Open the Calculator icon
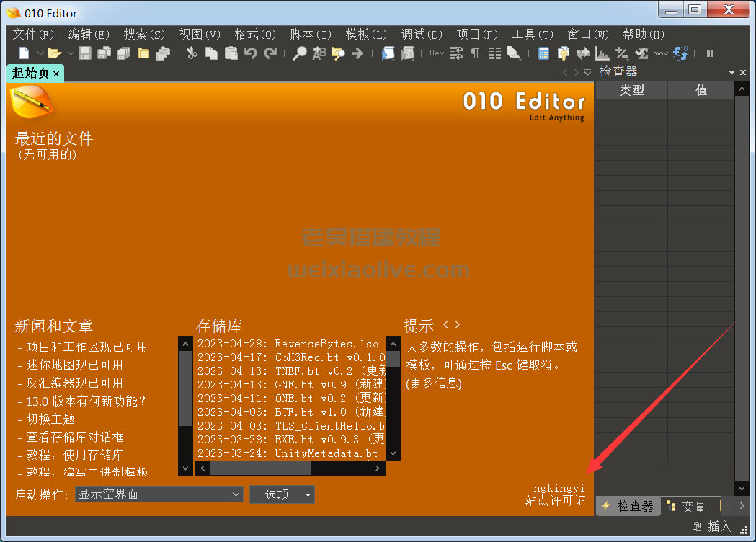The height and width of the screenshot is (542, 756). [543, 53]
